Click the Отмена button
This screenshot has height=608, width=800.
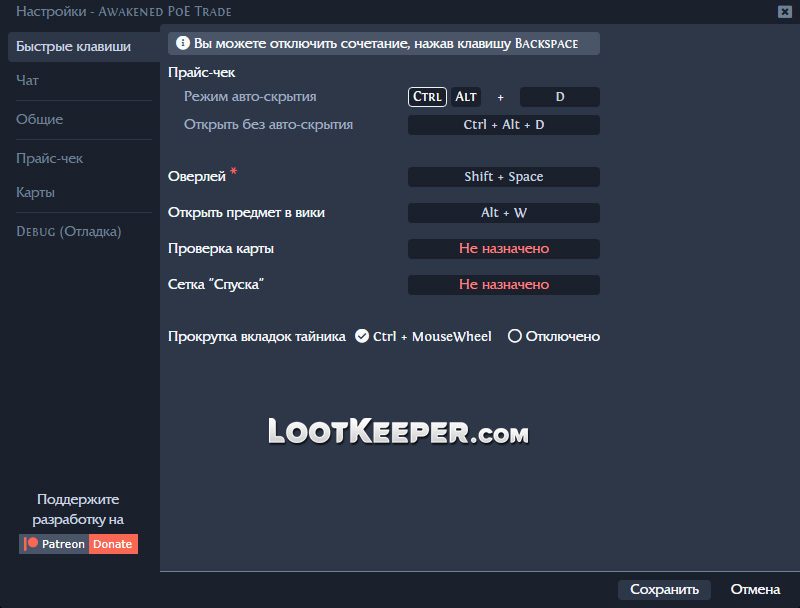pos(755,590)
